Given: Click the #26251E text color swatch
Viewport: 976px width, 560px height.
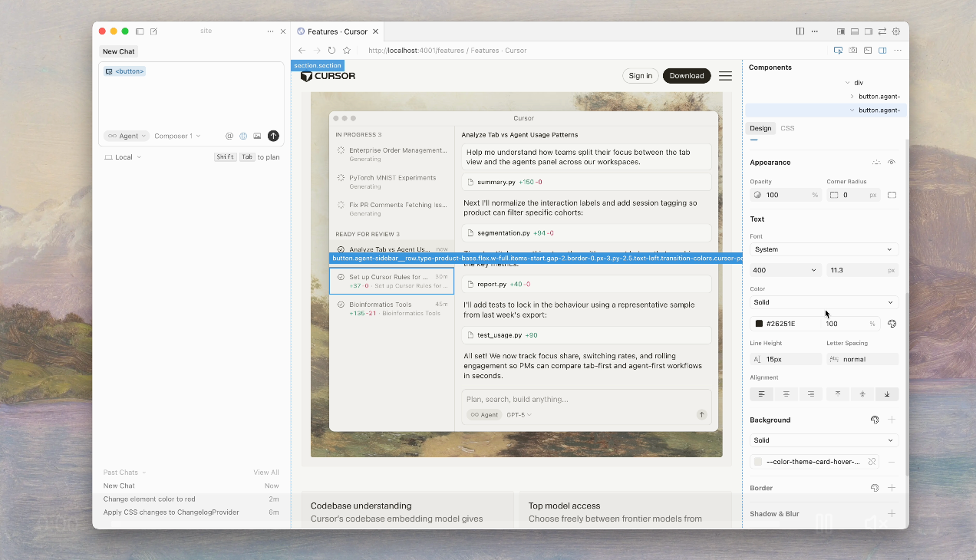Looking at the screenshot, I should click(x=759, y=324).
